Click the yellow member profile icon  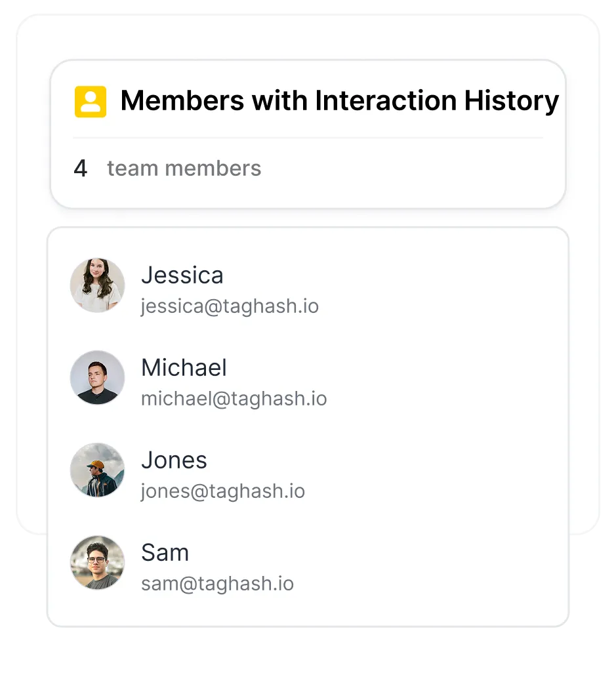[91, 102]
